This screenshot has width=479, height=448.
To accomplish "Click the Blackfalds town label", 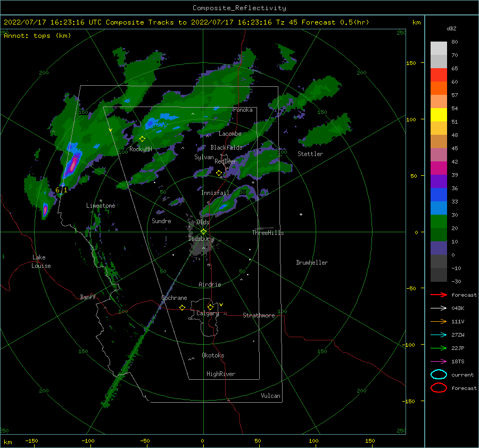I will click(x=226, y=148).
